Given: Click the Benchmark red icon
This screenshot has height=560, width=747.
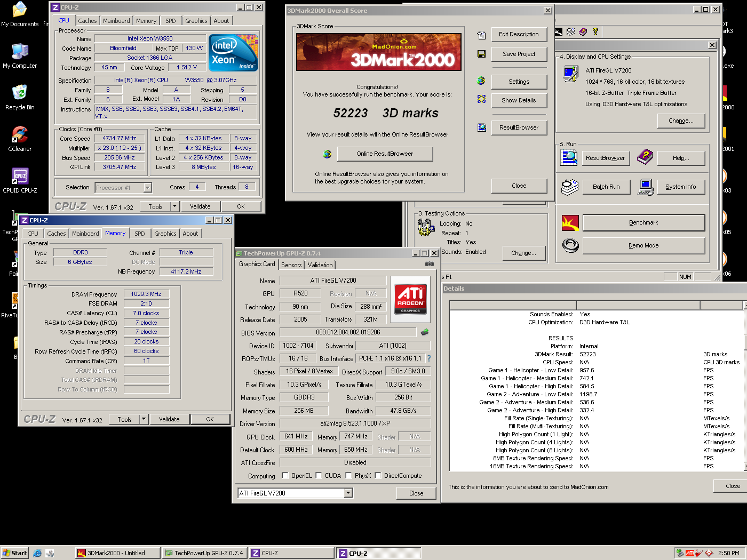Looking at the screenshot, I should point(570,222).
